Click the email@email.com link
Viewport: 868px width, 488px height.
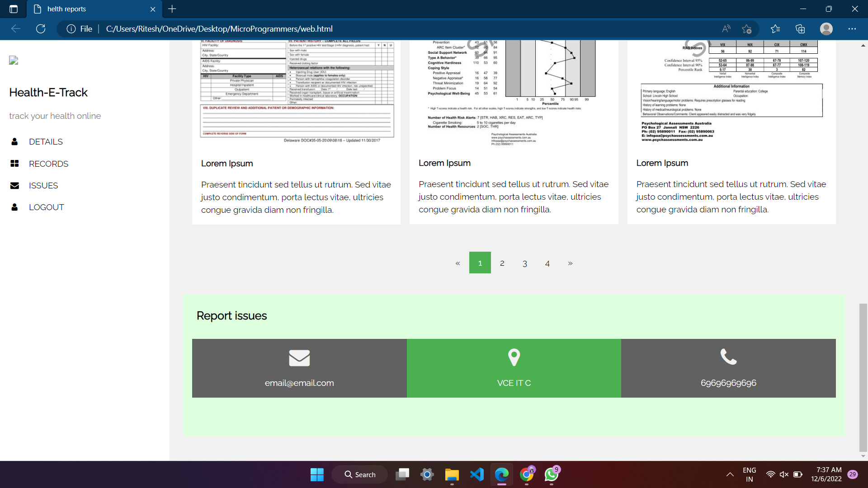[299, 383]
